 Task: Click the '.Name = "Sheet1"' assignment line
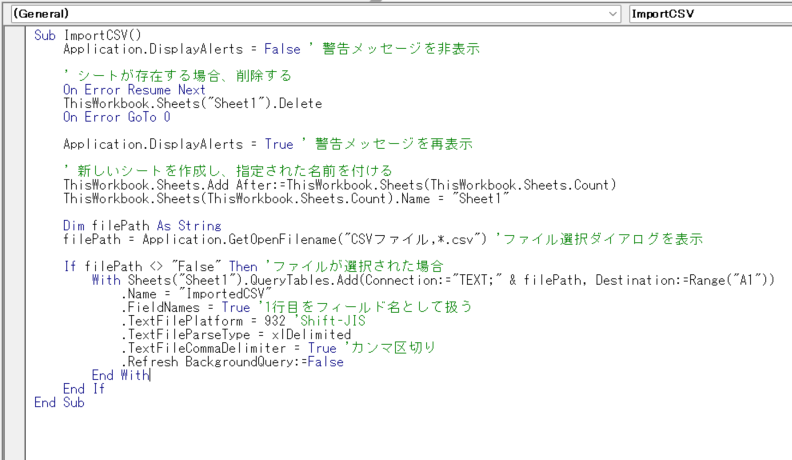tap(286, 198)
